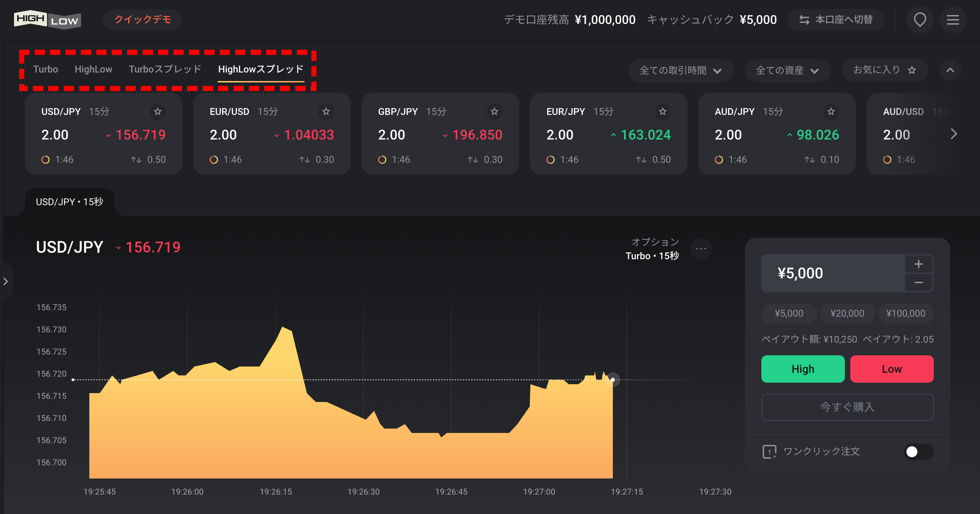Toggle the お気に入り favorites filter
This screenshot has width=980, height=514.
pos(885,70)
